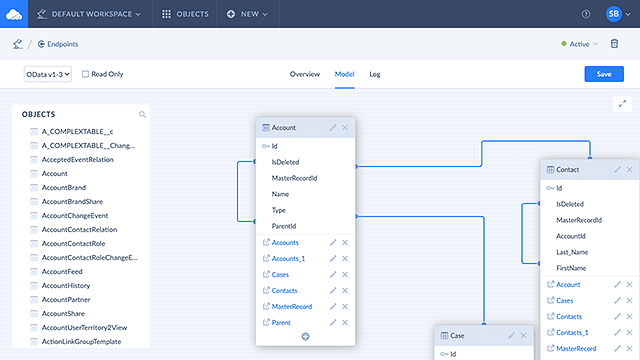Image resolution: width=640 pixels, height=360 pixels.
Task: Open the Objects menu
Action: (x=185, y=14)
